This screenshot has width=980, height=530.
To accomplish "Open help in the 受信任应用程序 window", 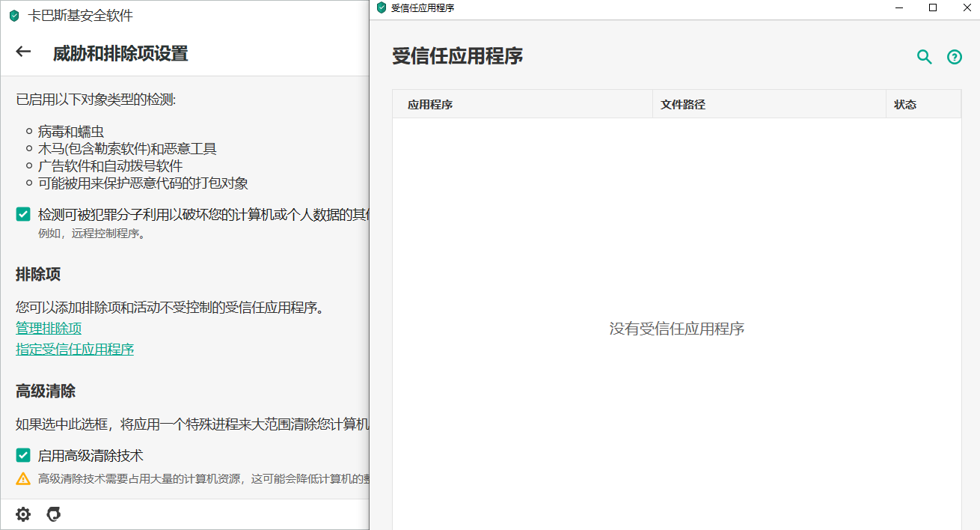I will (x=955, y=57).
